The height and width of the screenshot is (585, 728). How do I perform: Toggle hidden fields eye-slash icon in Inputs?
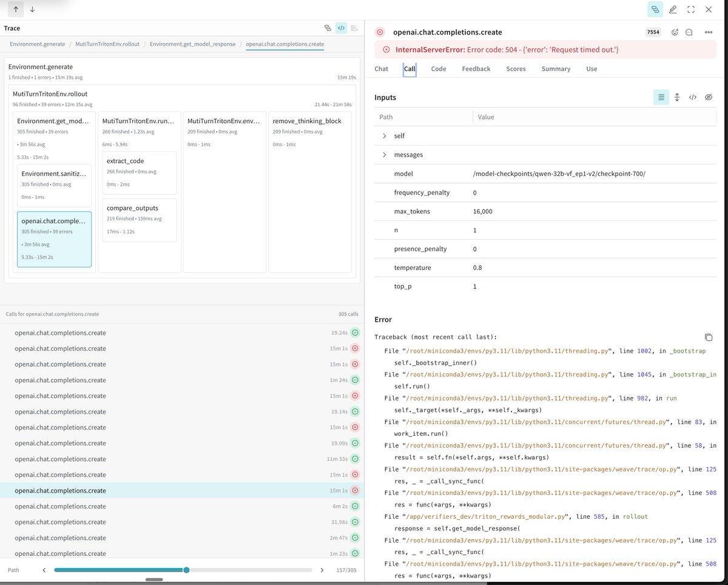click(709, 97)
